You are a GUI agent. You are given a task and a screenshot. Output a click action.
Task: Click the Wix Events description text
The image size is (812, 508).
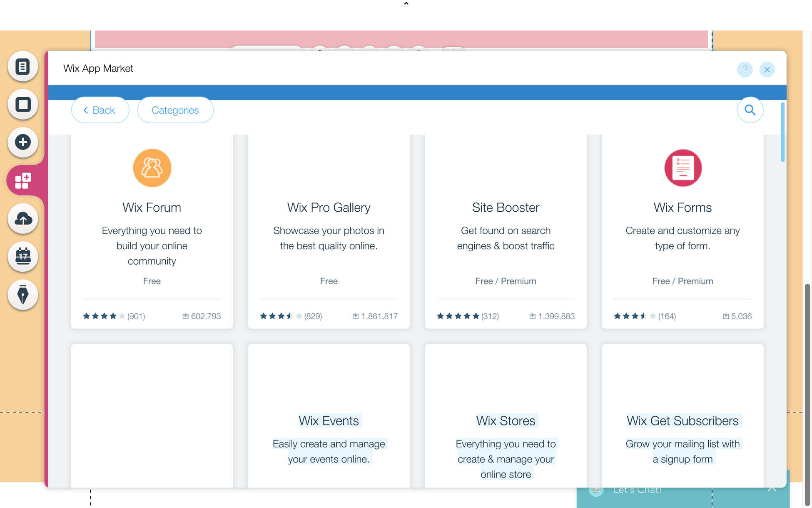click(x=329, y=451)
